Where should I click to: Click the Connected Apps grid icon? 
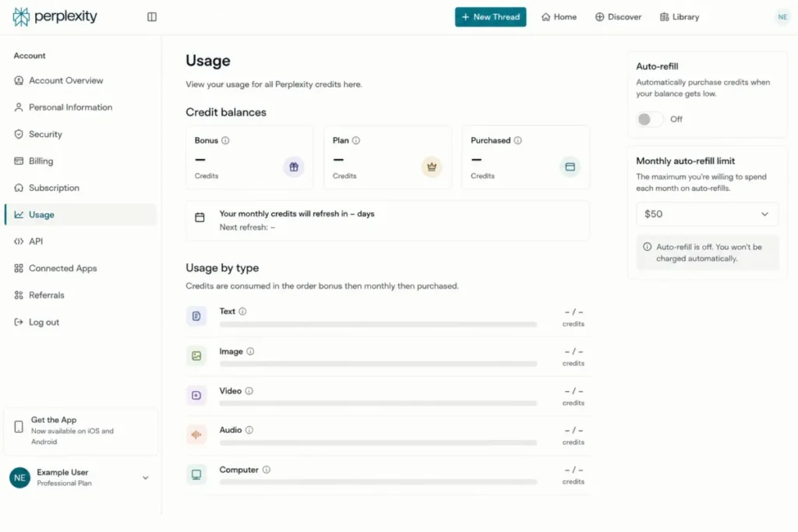point(19,268)
